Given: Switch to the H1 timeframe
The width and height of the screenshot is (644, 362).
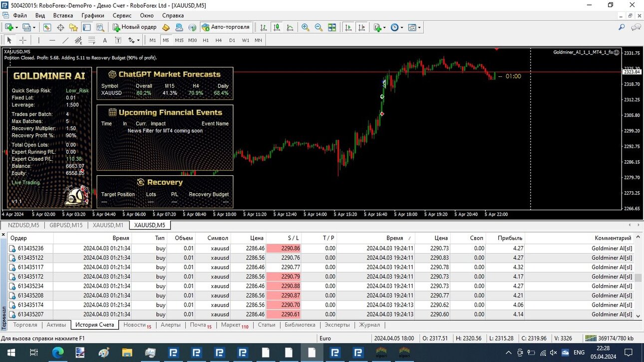Looking at the screenshot, I should point(206,40).
